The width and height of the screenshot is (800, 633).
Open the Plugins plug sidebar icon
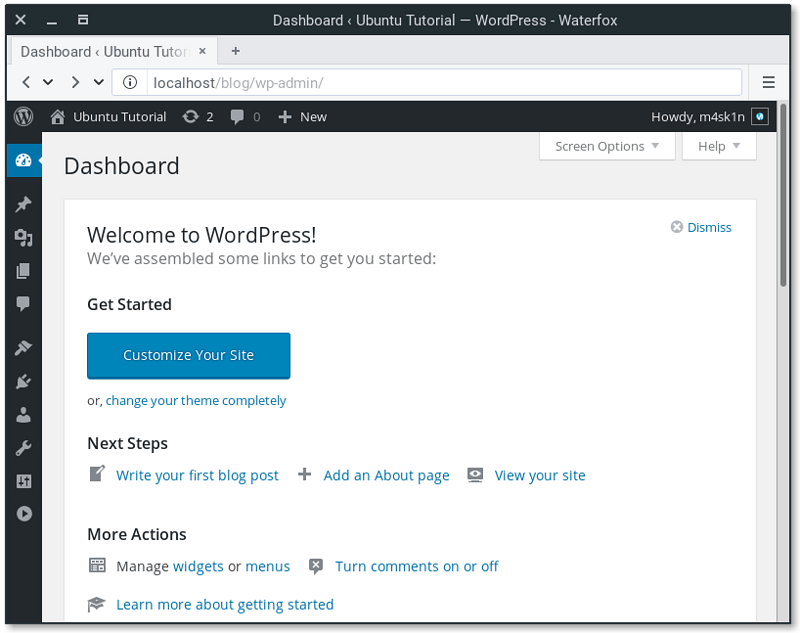point(23,381)
